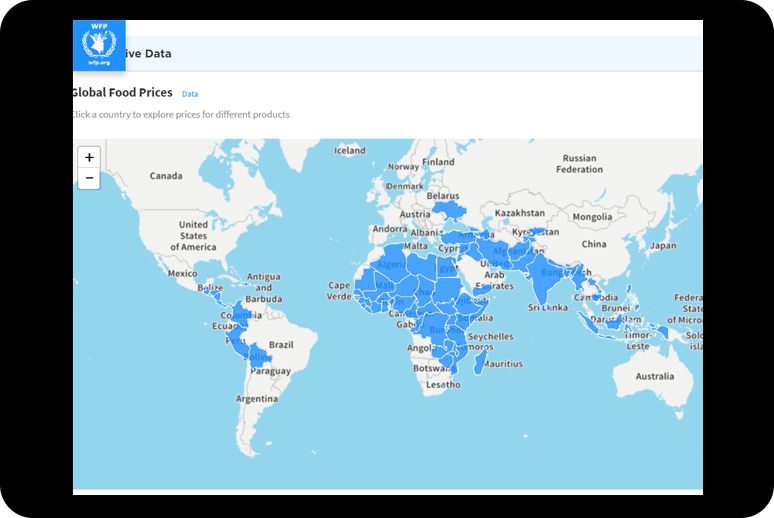Screen dimensions: 774x518
Task: Select Canada on the map
Action: click(166, 176)
